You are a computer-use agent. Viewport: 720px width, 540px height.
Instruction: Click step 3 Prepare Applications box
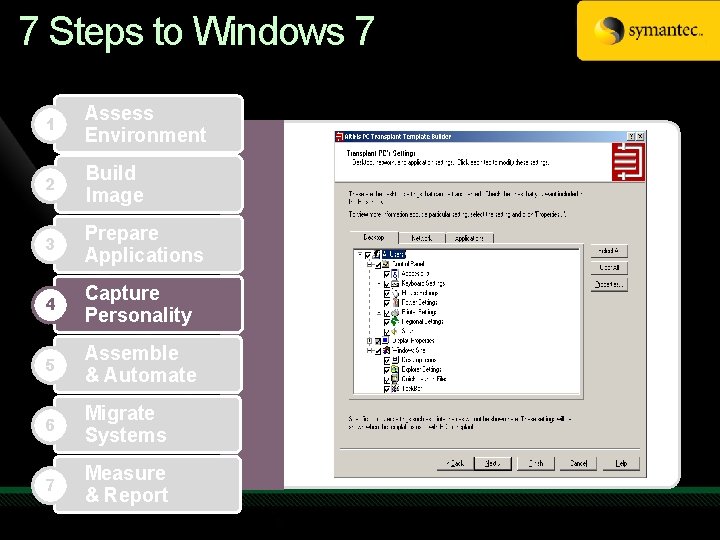pyautogui.click(x=148, y=244)
